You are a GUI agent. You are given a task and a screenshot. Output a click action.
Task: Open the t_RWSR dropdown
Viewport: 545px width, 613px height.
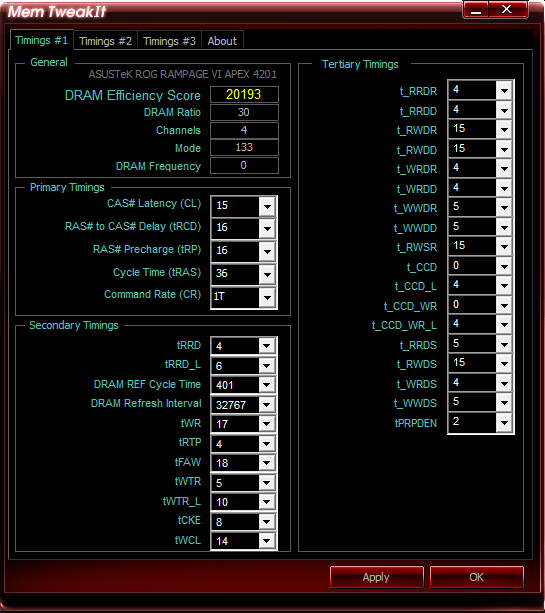(504, 247)
